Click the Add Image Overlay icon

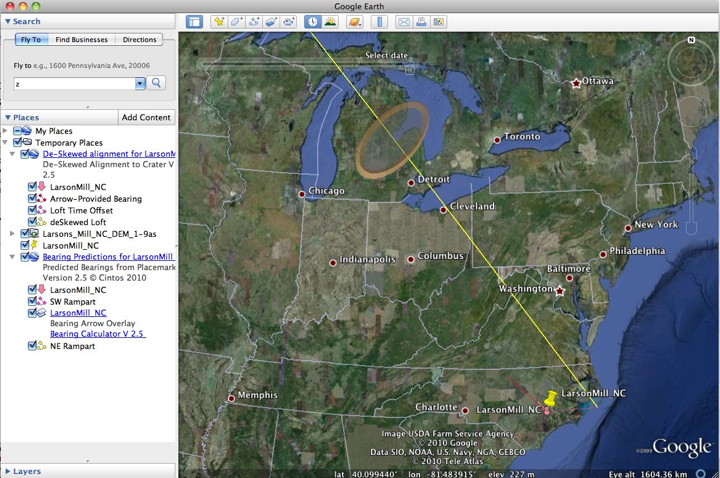point(271,21)
